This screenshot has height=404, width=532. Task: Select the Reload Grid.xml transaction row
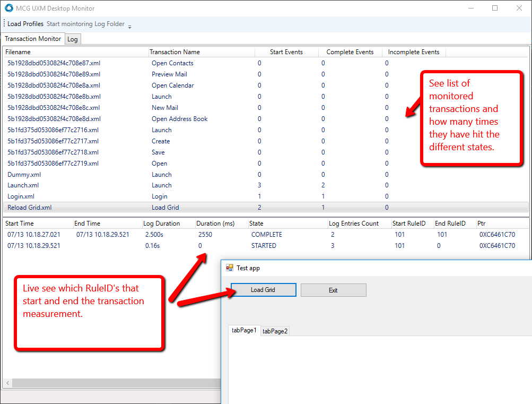click(x=30, y=208)
